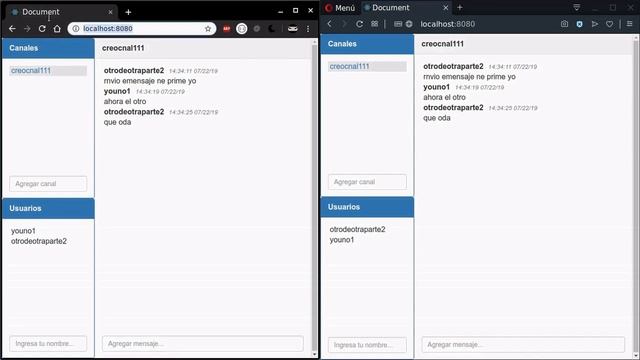Open Chrome's three-dot menu
Screen dimensions: 640x360
pos(308,29)
